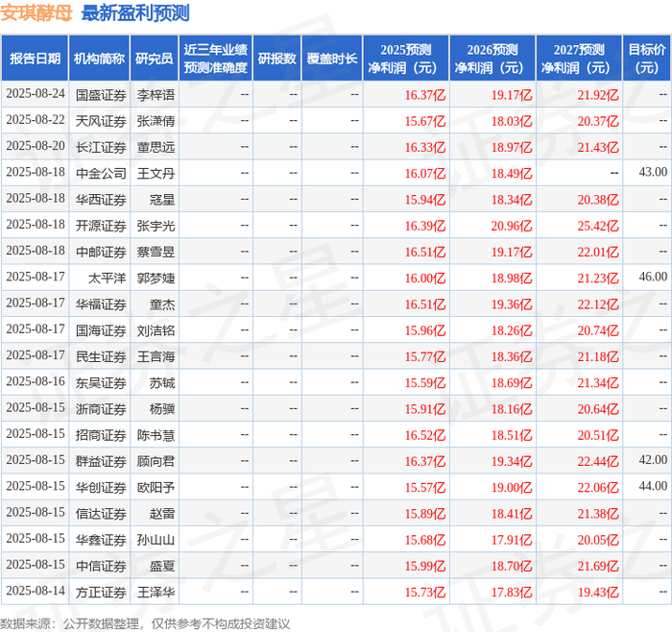This screenshot has height=632, width=672.
Task: Select the 中邮证券 institution cell
Action: pos(101,252)
